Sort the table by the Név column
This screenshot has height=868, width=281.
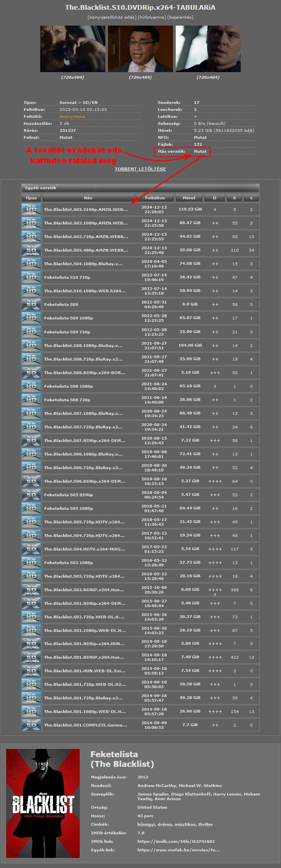pos(88,198)
